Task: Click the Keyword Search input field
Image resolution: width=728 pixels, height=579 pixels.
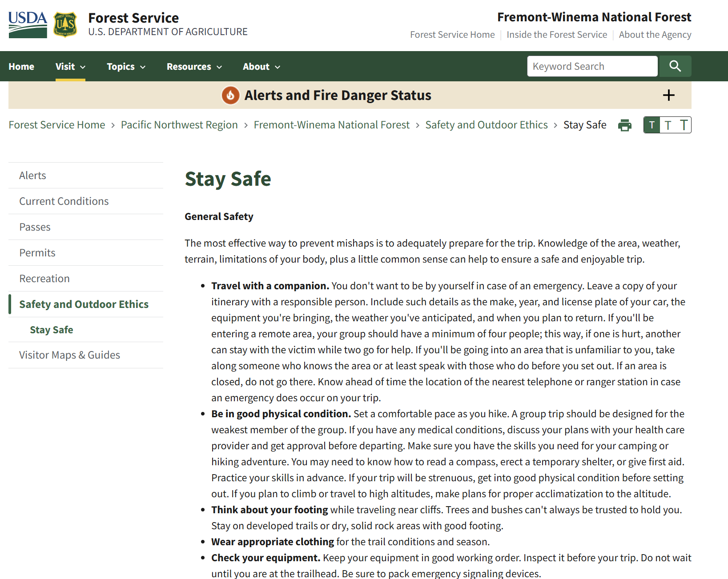Action: coord(592,66)
